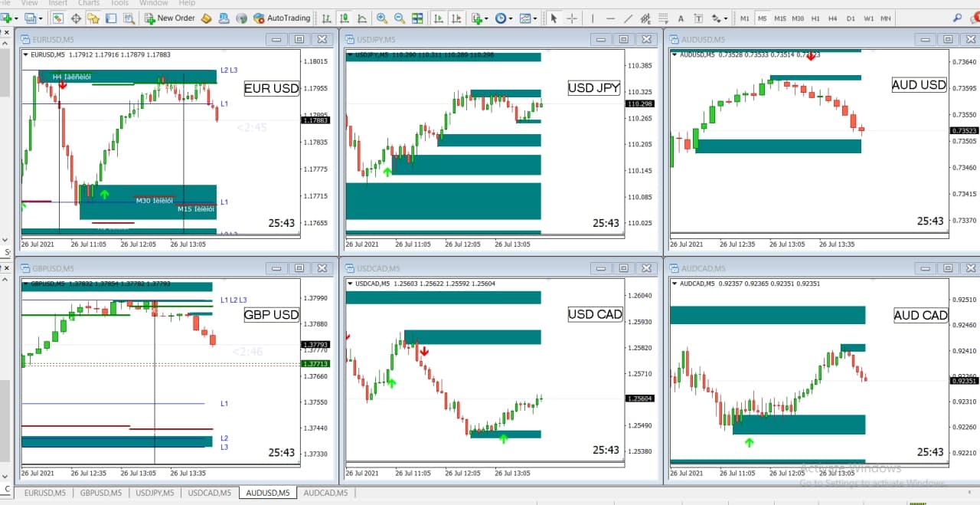
Task: Tile chart windows with the grid icon
Action: click(417, 18)
